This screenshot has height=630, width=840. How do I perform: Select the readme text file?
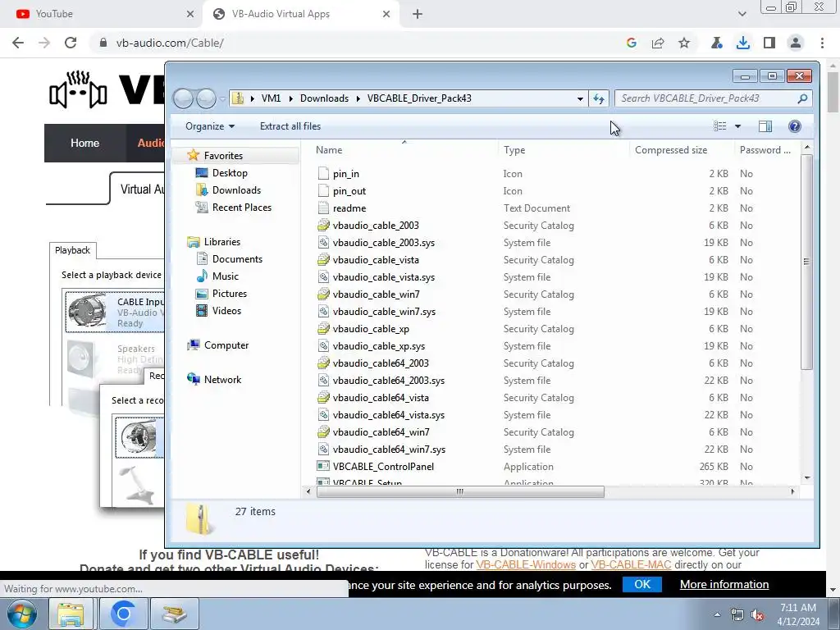click(349, 208)
